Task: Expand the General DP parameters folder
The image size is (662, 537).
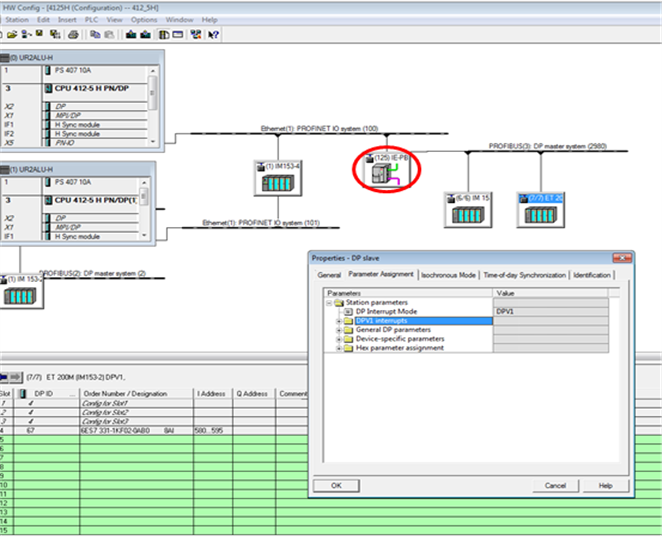Action: coord(339,330)
